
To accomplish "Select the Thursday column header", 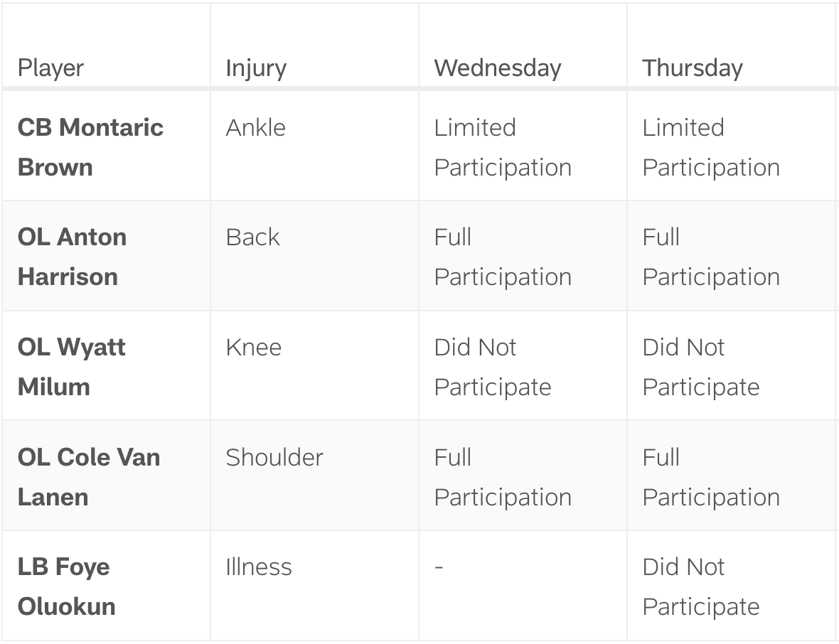I will (x=693, y=68).
